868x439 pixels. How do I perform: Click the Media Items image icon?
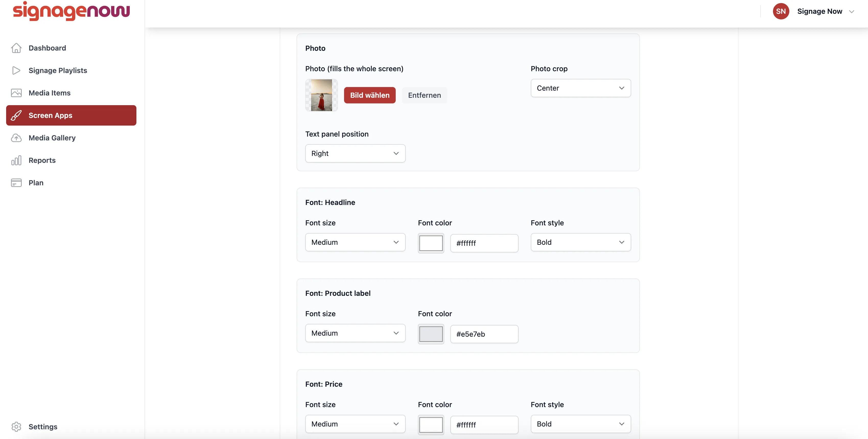tap(16, 93)
